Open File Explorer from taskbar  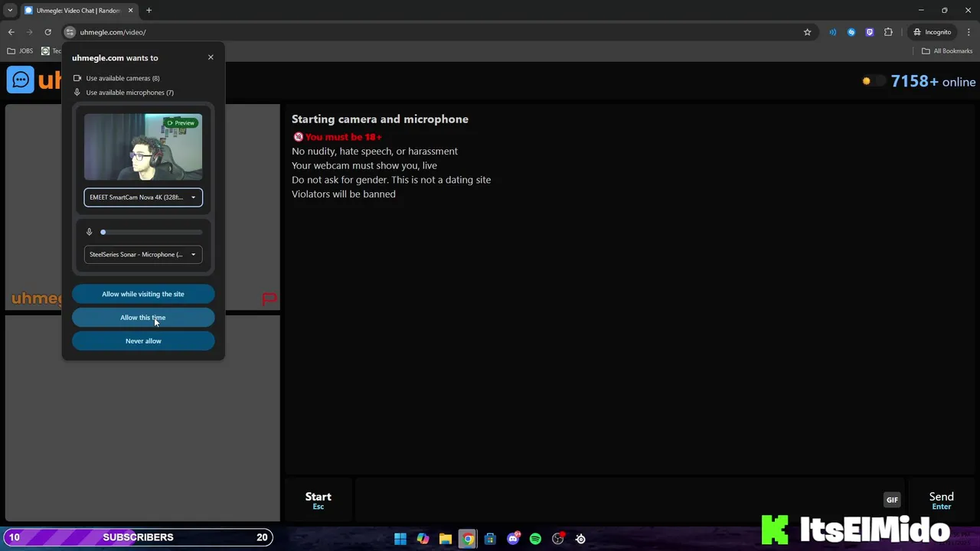pos(445,539)
